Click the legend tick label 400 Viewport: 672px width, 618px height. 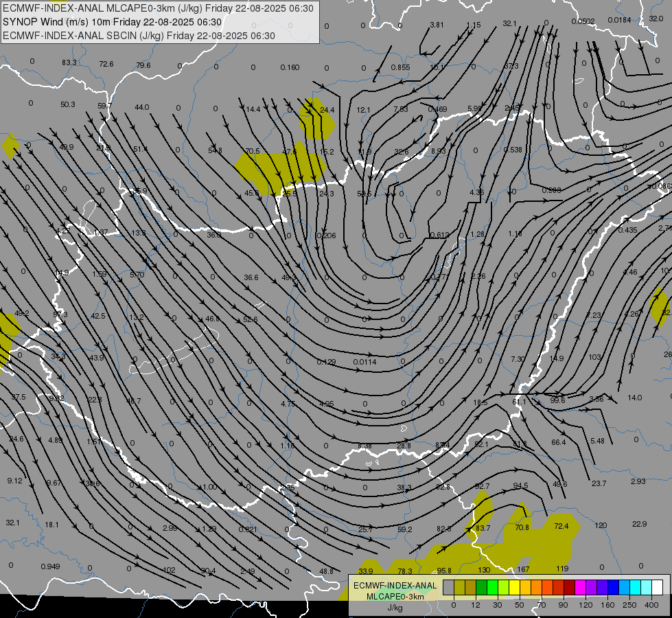coord(651,605)
